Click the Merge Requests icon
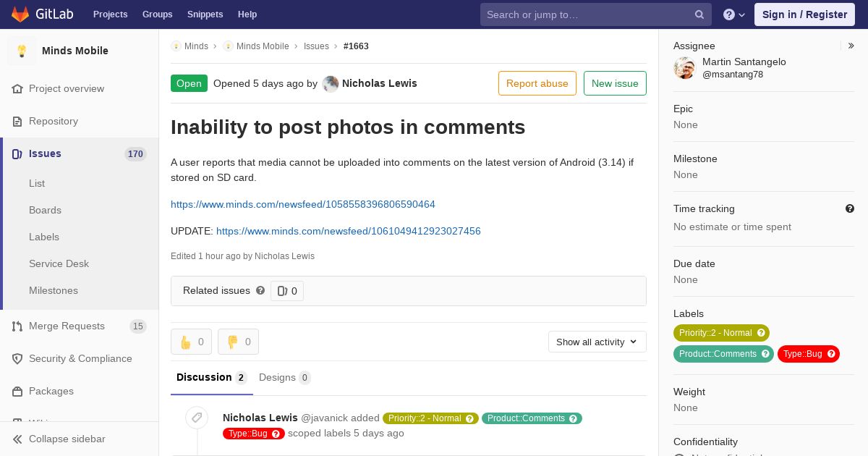 tap(17, 326)
